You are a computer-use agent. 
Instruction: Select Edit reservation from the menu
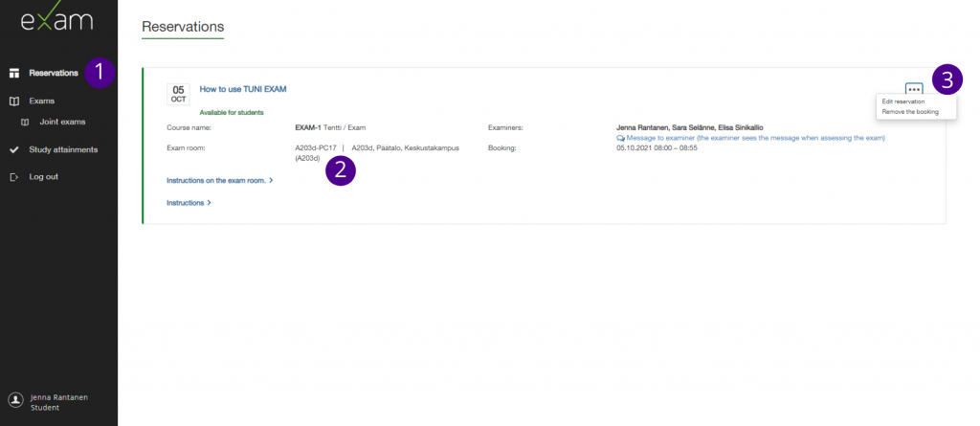coord(902,101)
